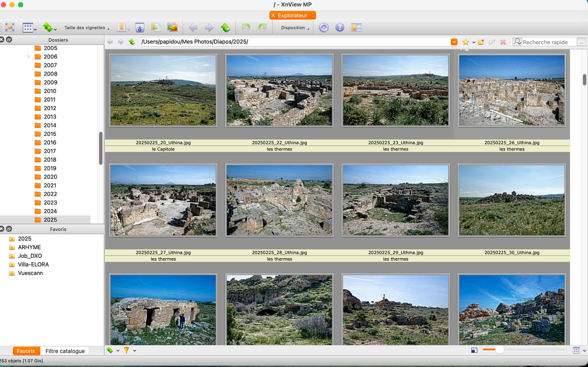
Task: Click the thumbnail size slider handle
Action: point(499,350)
